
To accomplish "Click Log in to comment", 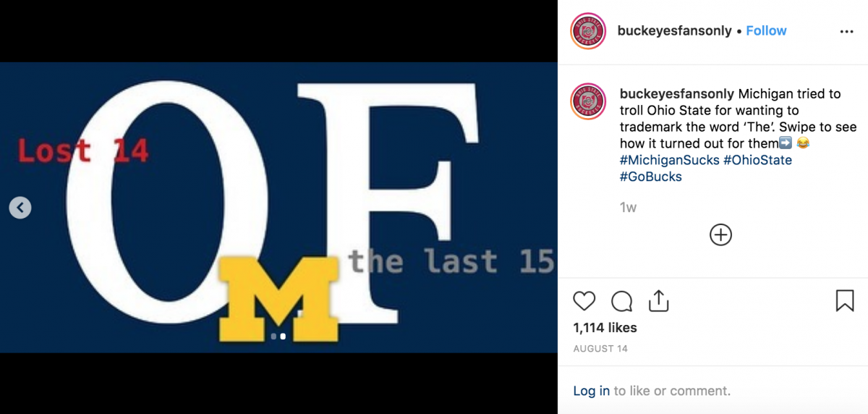I will pyautogui.click(x=591, y=391).
